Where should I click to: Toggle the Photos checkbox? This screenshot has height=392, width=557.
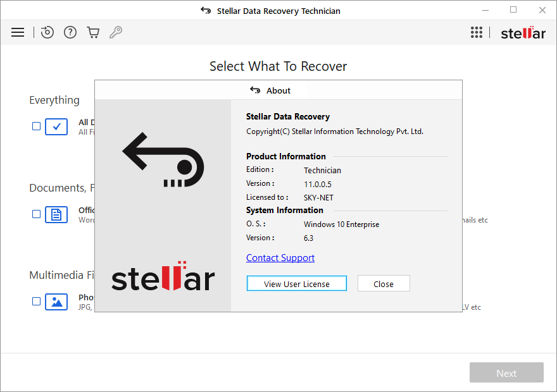36,302
